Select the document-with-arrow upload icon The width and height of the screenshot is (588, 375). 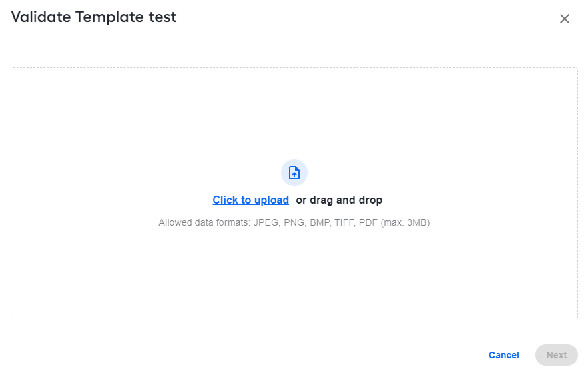tap(294, 173)
